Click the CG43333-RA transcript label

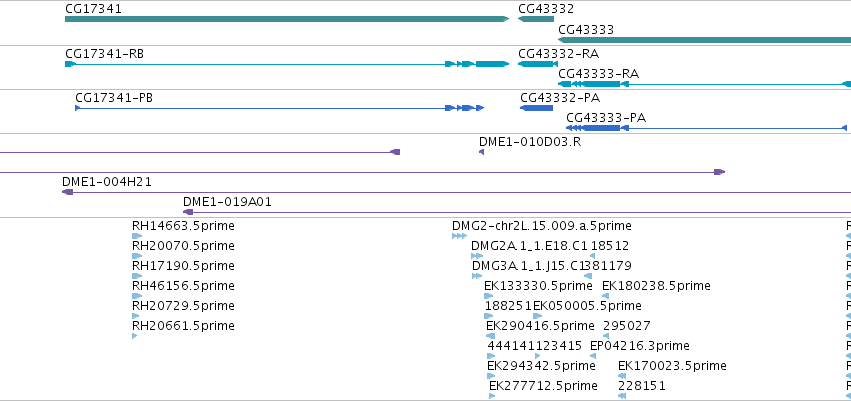599,73
